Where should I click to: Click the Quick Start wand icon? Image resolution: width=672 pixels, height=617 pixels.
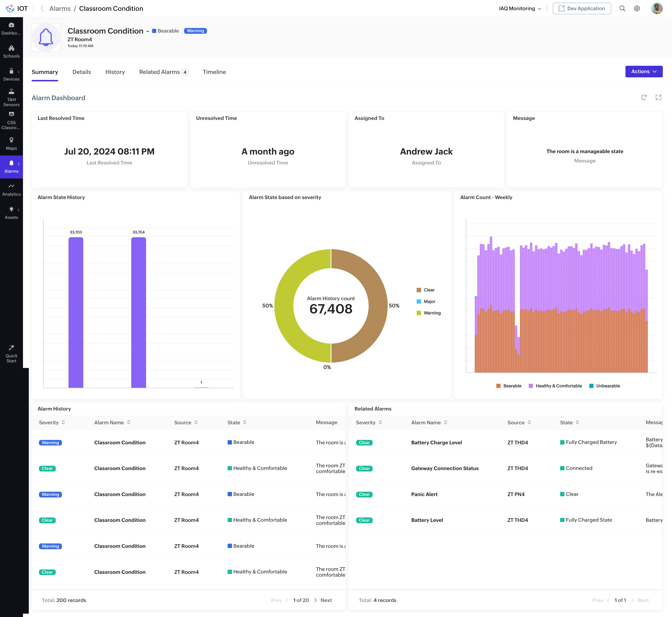coord(11,348)
